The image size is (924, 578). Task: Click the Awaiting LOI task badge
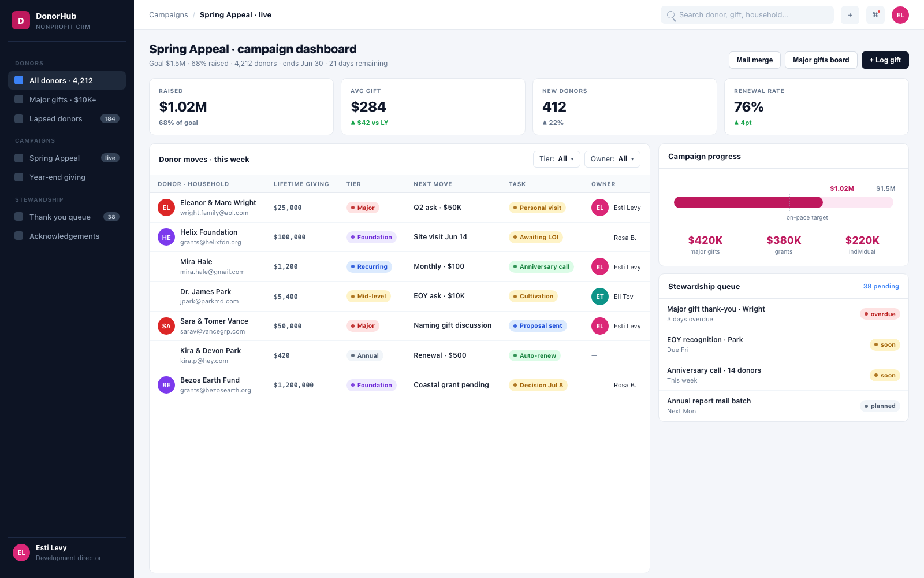coord(536,237)
